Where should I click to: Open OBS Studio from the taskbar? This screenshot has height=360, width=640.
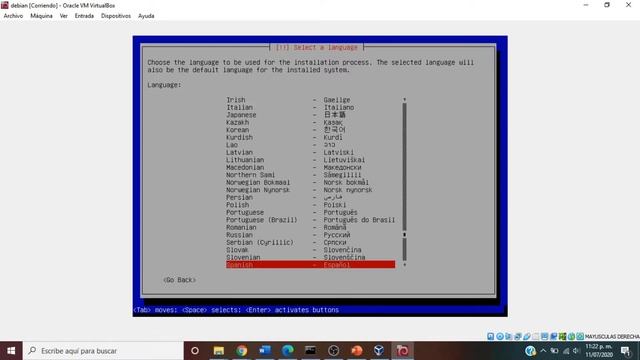(x=333, y=351)
